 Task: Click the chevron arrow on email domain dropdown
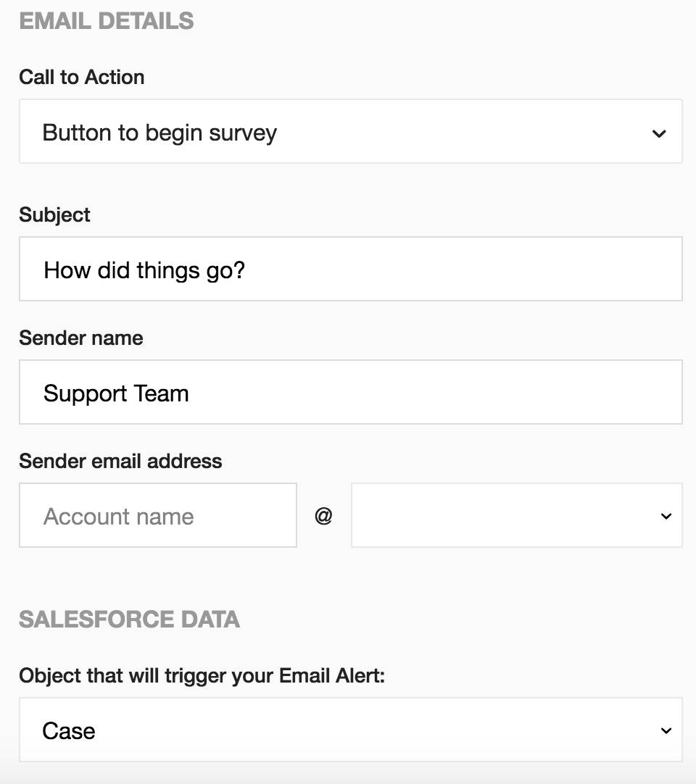pyautogui.click(x=666, y=517)
